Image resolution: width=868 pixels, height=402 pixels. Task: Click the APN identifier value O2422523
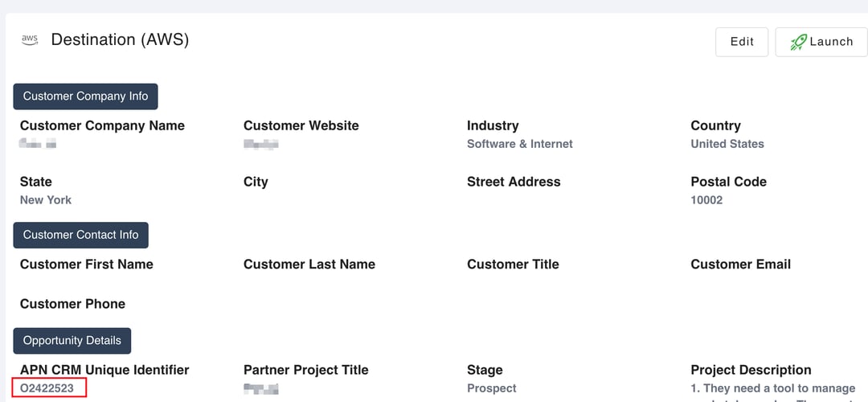click(x=47, y=388)
